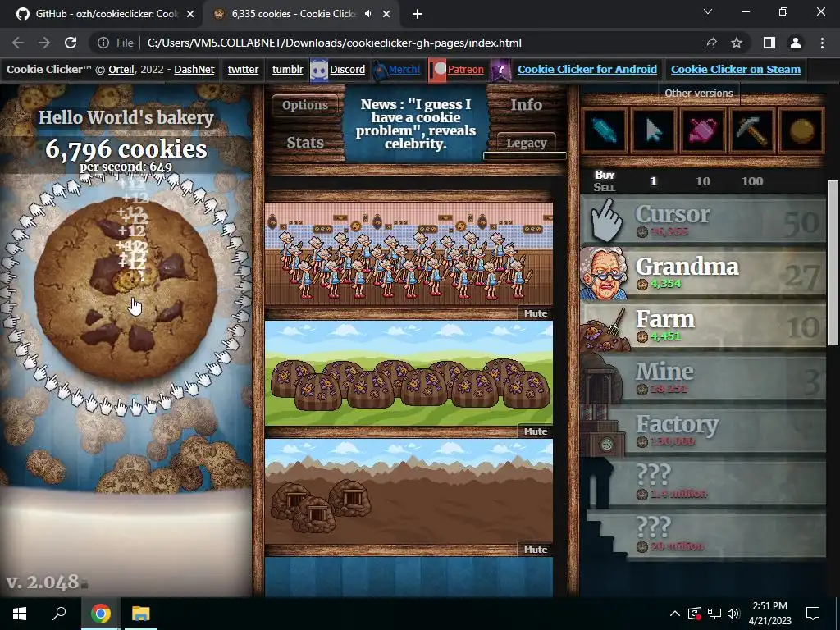Set purchase quantity to 1

(653, 181)
